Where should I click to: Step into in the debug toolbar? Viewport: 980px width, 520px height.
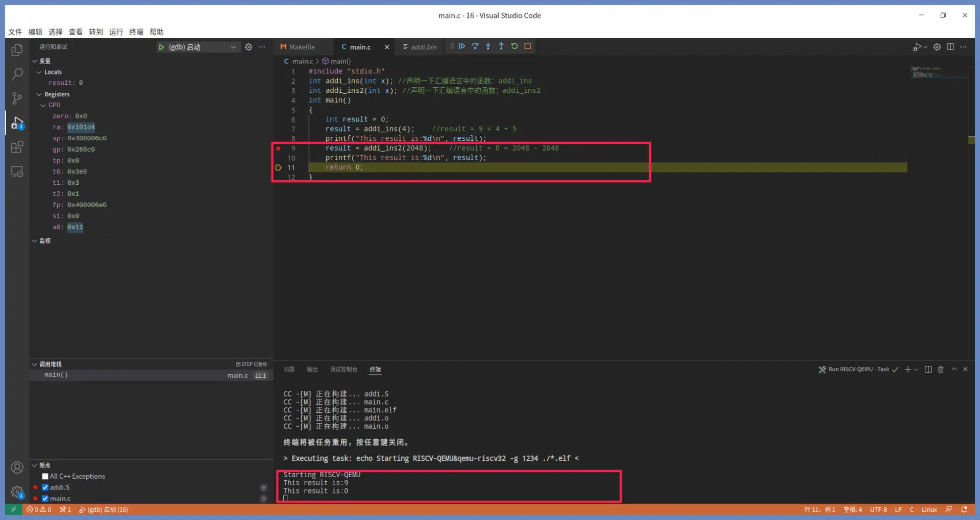click(488, 46)
